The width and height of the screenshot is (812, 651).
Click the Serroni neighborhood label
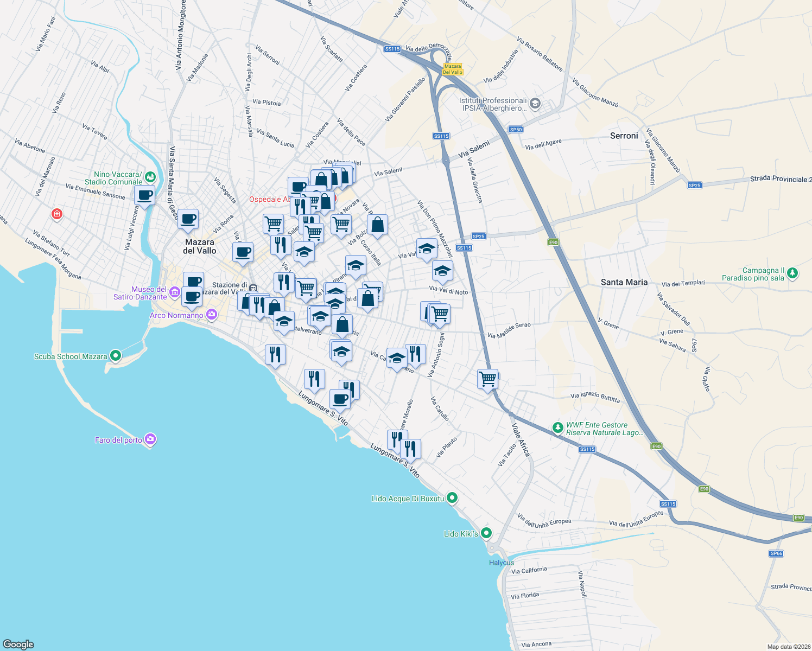624,136
